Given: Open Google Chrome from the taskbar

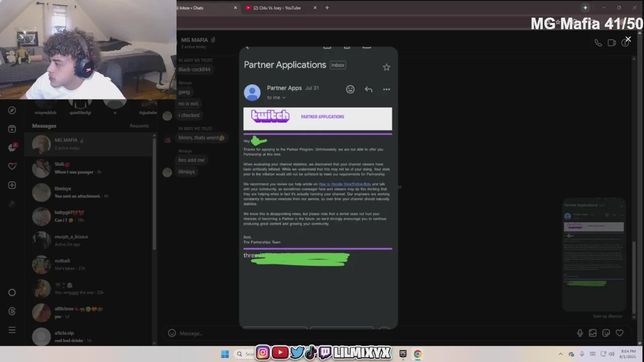Looking at the screenshot, I should pos(418,354).
